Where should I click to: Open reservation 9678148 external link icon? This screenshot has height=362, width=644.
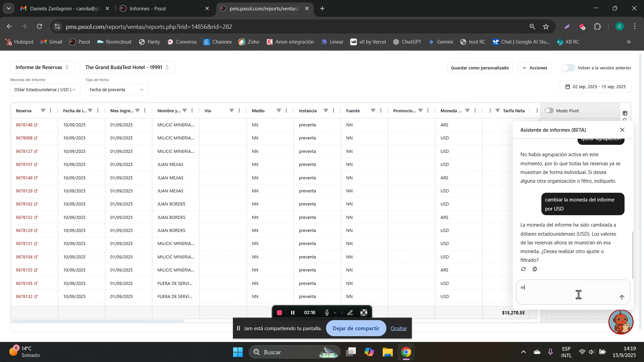[36, 125]
